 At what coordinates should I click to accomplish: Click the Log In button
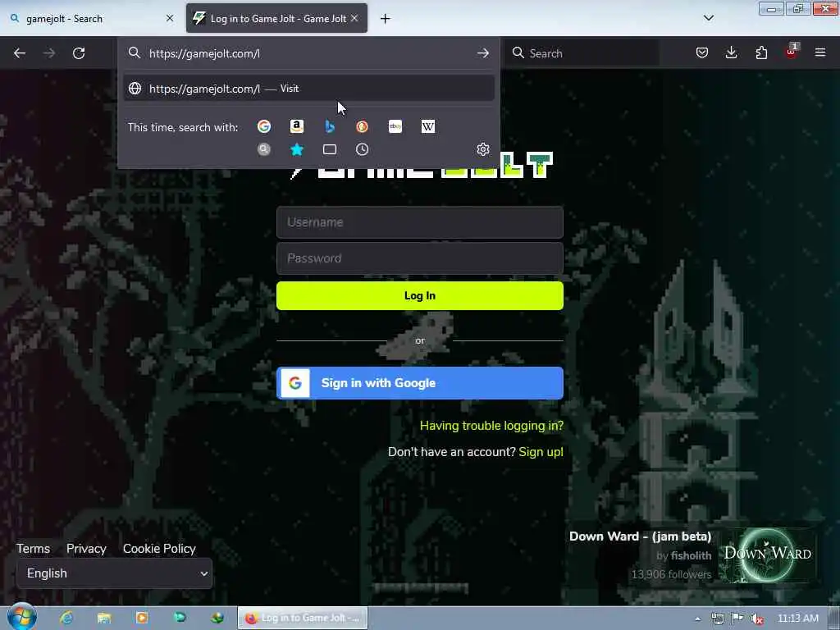click(420, 295)
